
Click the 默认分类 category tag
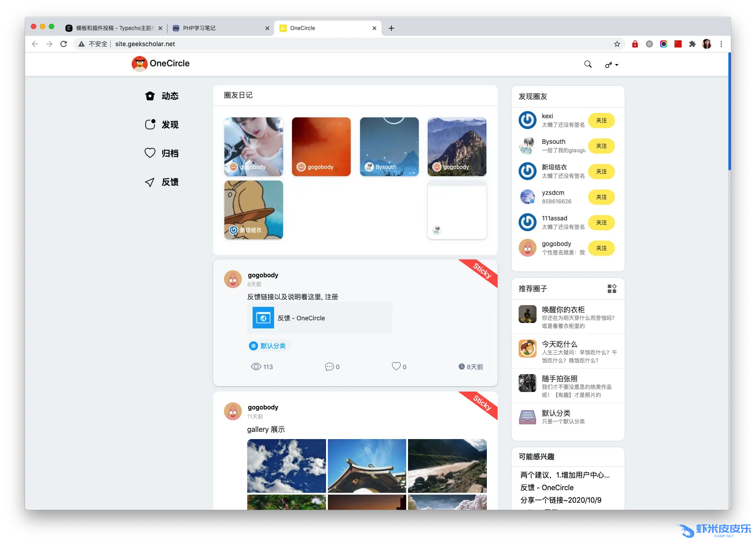click(x=269, y=346)
